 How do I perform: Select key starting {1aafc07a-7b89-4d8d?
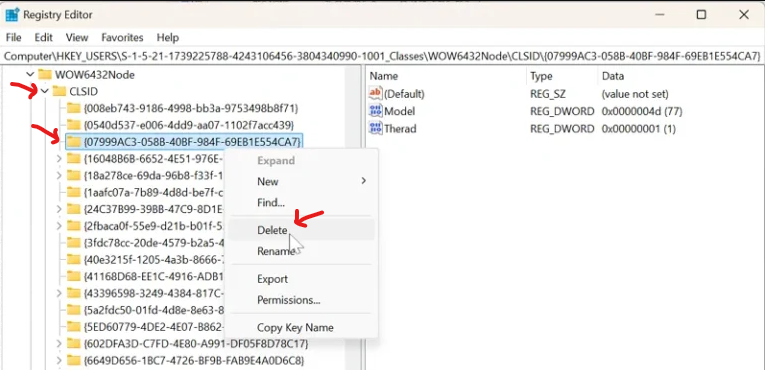click(154, 192)
